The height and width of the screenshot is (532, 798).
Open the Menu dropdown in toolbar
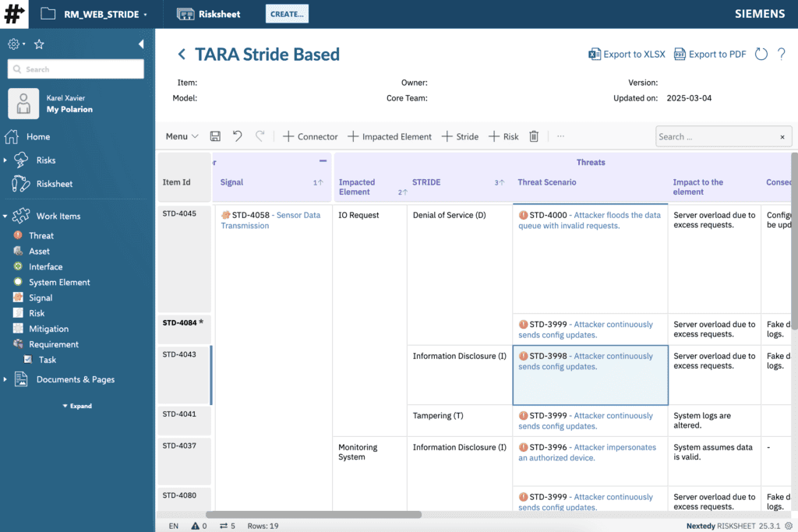182,136
